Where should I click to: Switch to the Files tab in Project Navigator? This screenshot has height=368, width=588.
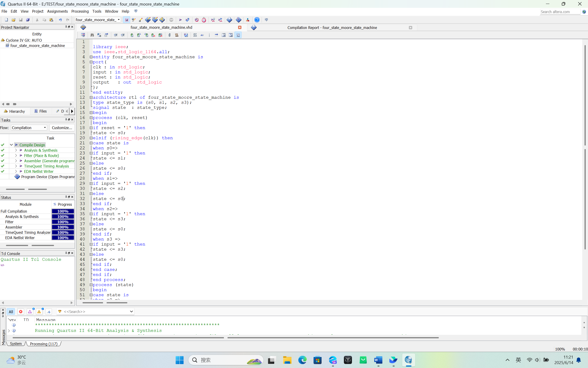[41, 111]
